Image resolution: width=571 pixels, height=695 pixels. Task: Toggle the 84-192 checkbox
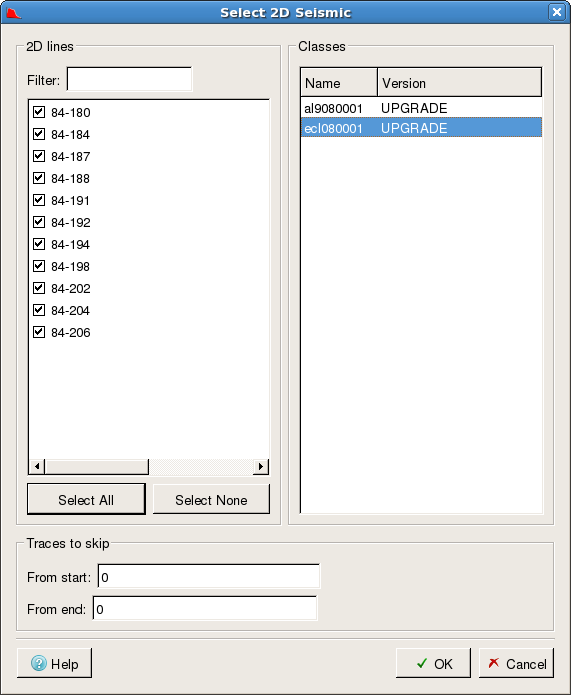pos(39,222)
